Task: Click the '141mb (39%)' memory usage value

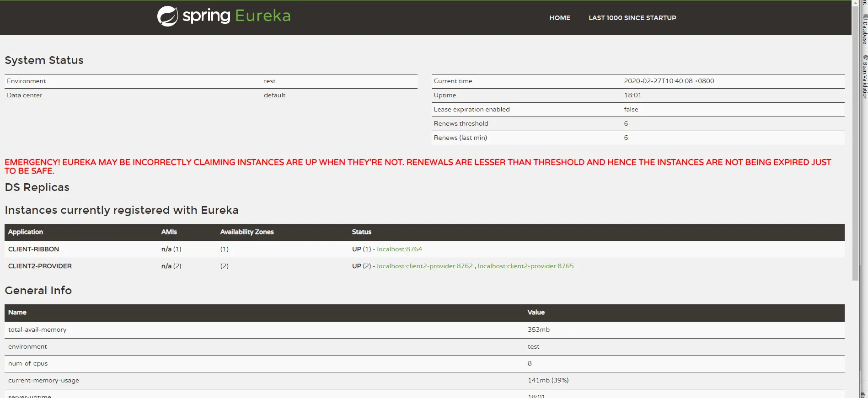Action: pyautogui.click(x=548, y=380)
